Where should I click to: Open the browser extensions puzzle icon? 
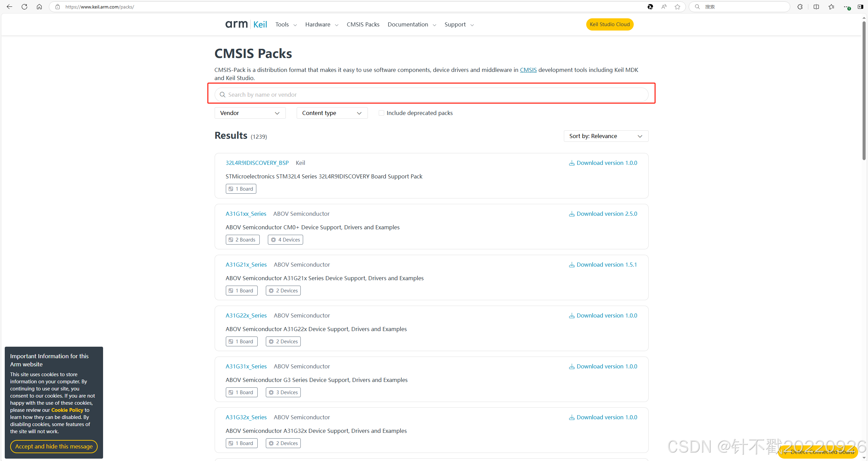point(800,7)
